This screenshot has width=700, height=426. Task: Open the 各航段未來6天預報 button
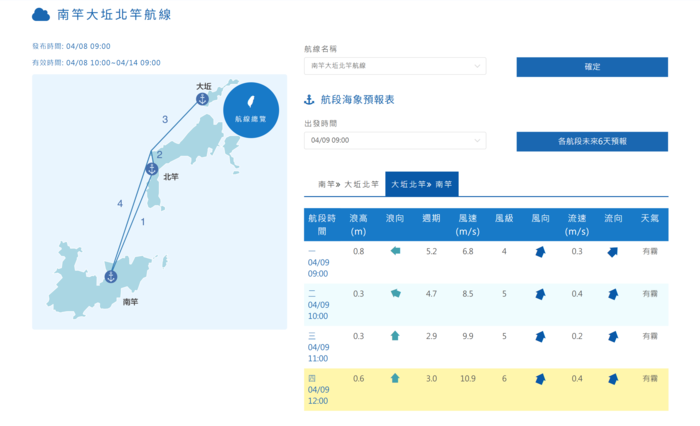tap(592, 141)
